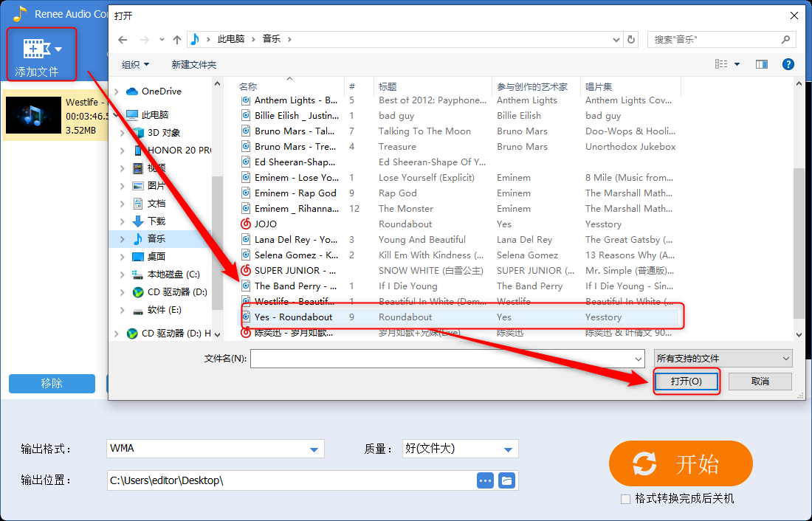The width and height of the screenshot is (812, 521).
Task: Go back in the Open dialog
Action: [123, 39]
